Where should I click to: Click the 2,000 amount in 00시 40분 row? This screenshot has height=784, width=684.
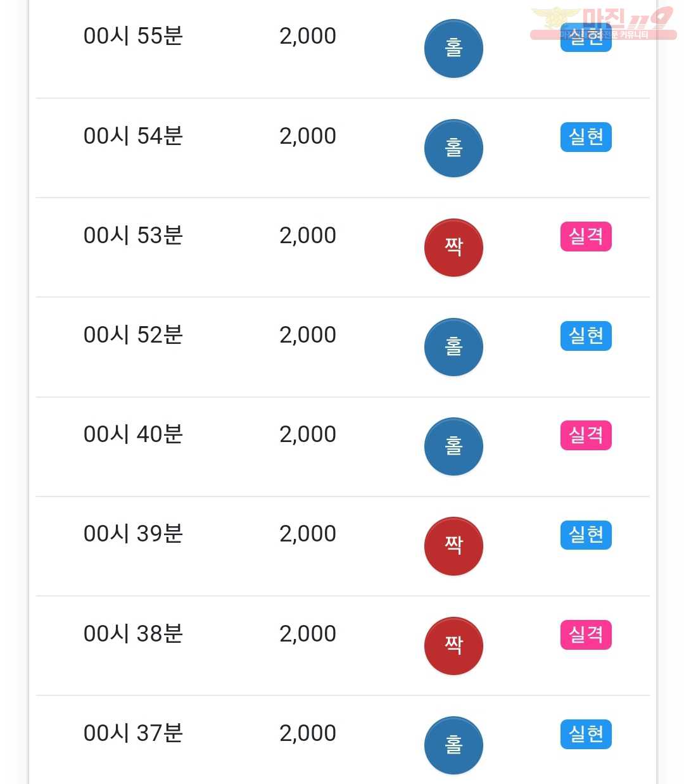(308, 435)
